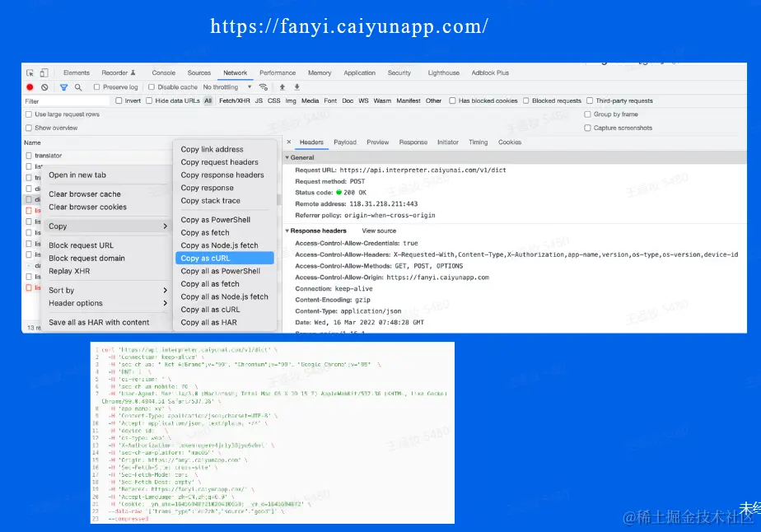Open the Performance tab
Screen dimensions: 761x532
click(277, 72)
